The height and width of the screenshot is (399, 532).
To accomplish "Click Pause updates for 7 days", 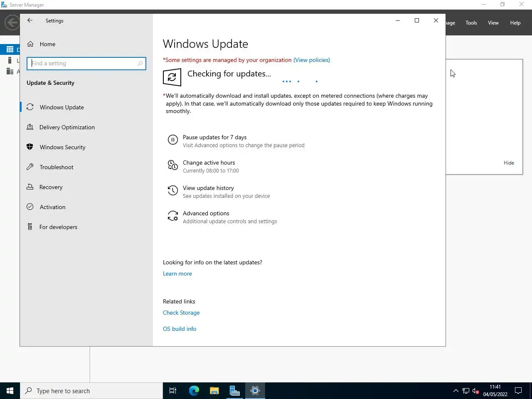I will click(214, 137).
